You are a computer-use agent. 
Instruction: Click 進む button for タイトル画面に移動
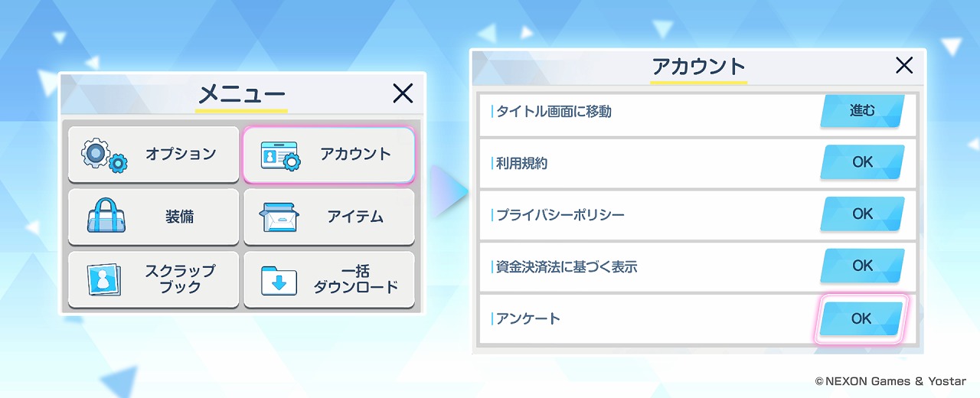(862, 111)
